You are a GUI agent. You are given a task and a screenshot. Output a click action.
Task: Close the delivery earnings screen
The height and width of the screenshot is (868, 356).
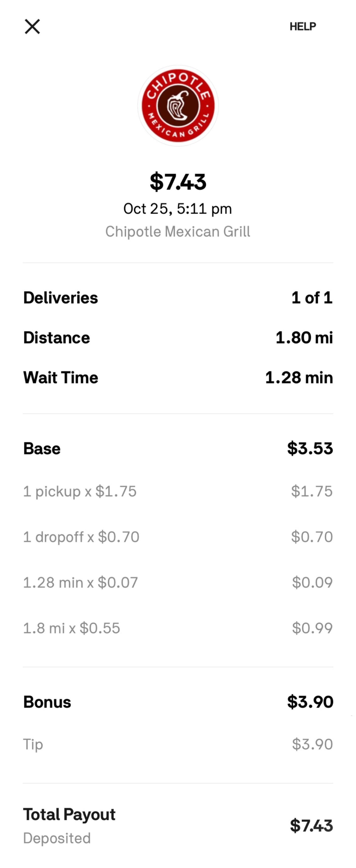32,26
